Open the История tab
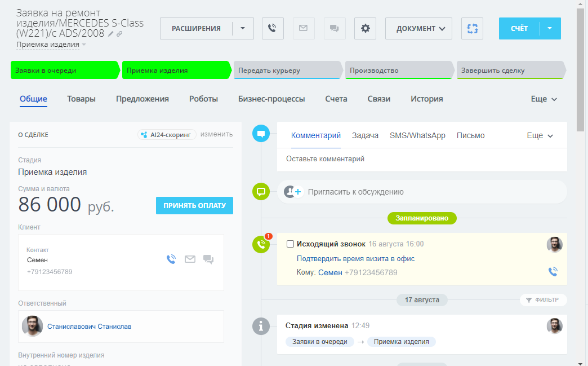 [427, 99]
